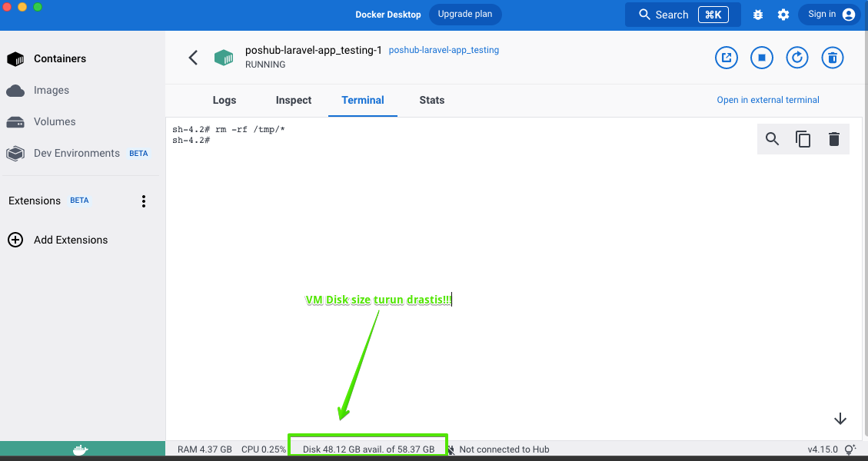Switch to the Inspect tab
Screen dimensions: 868x461
pyautogui.click(x=294, y=100)
